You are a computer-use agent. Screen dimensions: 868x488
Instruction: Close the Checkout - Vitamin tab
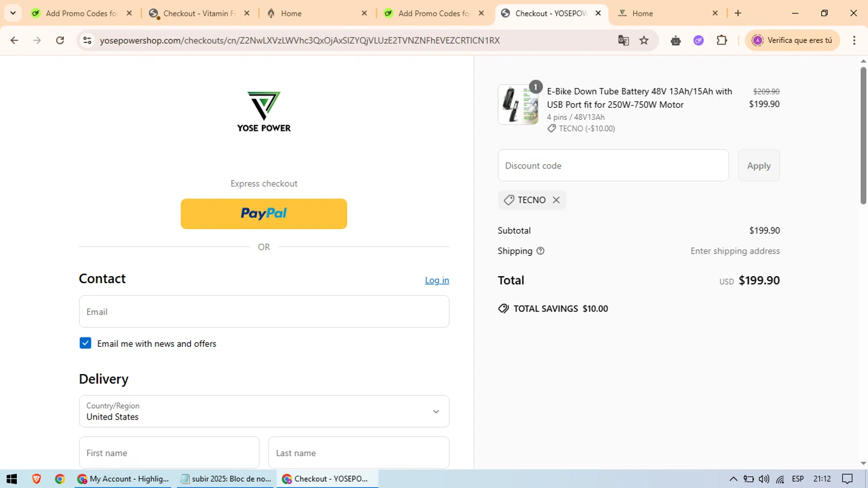tap(247, 13)
